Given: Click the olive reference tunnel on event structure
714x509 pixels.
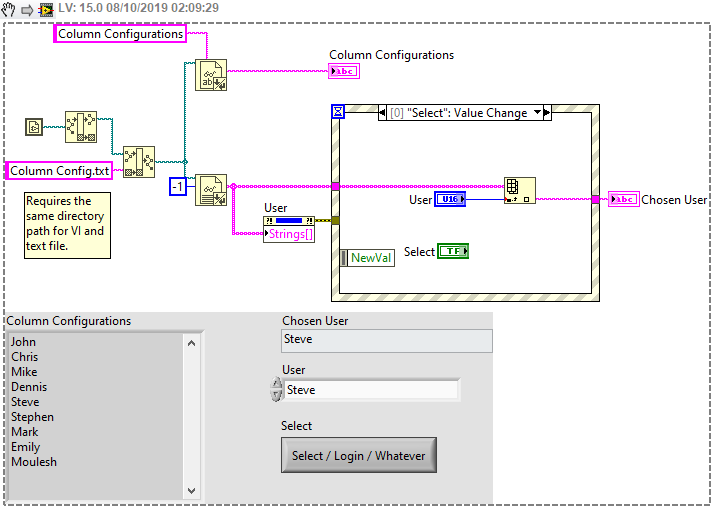Looking at the screenshot, I should tap(336, 220).
